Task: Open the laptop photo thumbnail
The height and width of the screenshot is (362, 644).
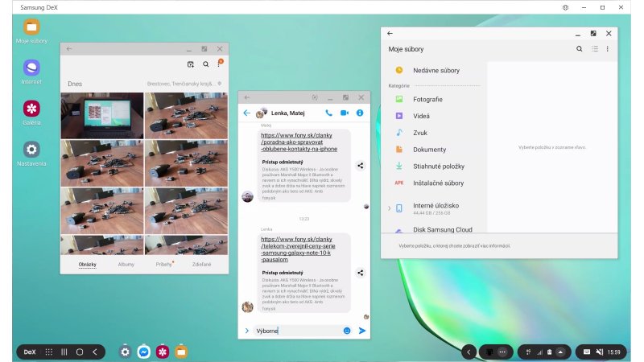Action: coord(101,115)
